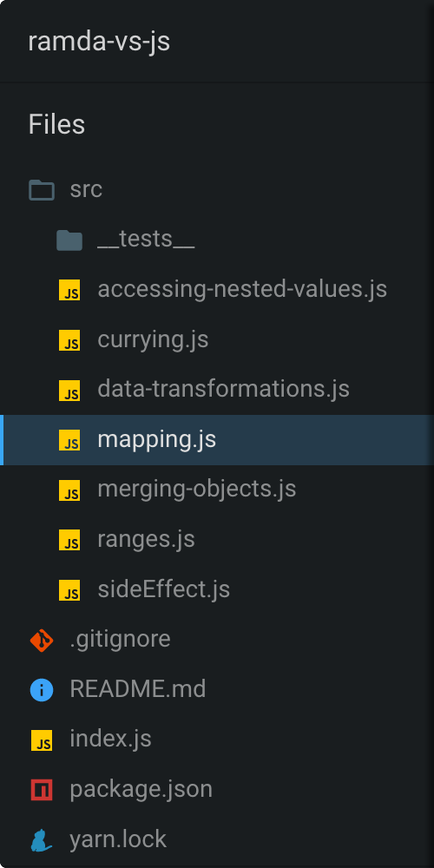Click the JS icon next to currying.js
The image size is (434, 868).
(x=69, y=340)
